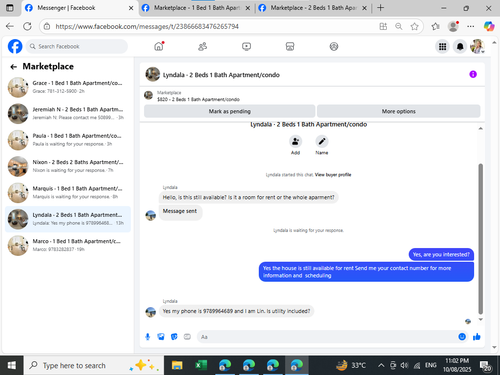Open the Groups icon in top navigation

click(334, 46)
